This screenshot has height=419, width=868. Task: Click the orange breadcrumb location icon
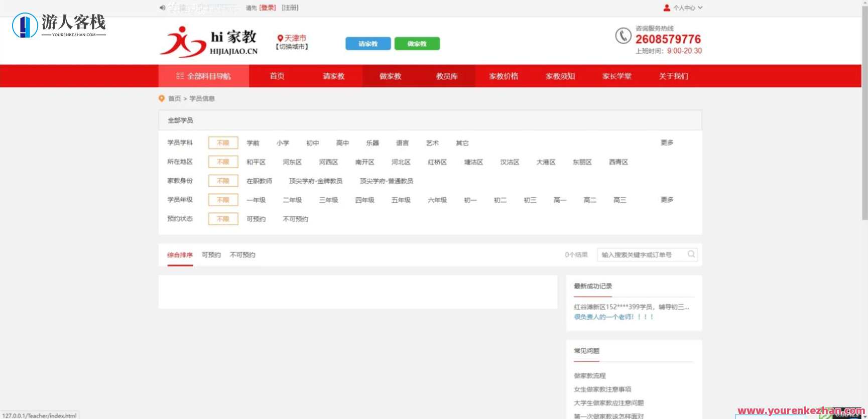click(x=162, y=98)
